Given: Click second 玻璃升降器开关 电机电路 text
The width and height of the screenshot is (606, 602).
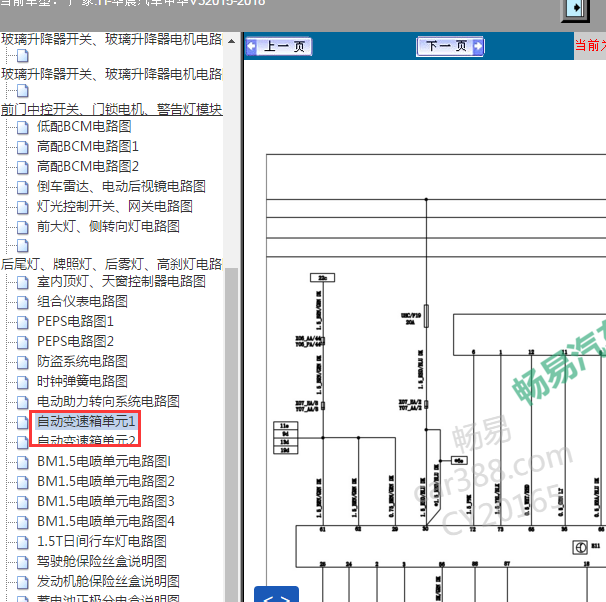Looking at the screenshot, I should [x=112, y=74].
